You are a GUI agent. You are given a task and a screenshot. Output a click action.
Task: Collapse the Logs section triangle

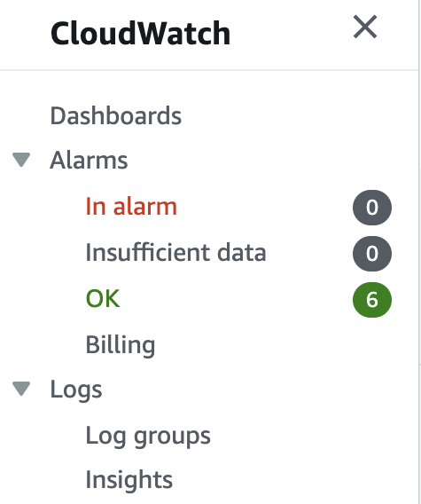[21, 389]
